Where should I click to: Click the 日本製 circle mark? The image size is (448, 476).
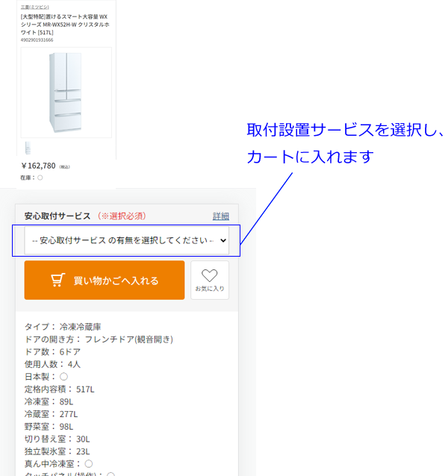point(63,377)
